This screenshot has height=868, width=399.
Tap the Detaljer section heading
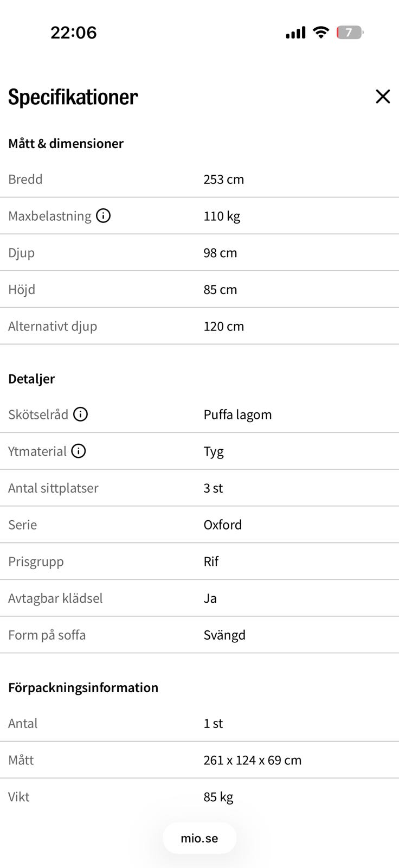coord(31,379)
